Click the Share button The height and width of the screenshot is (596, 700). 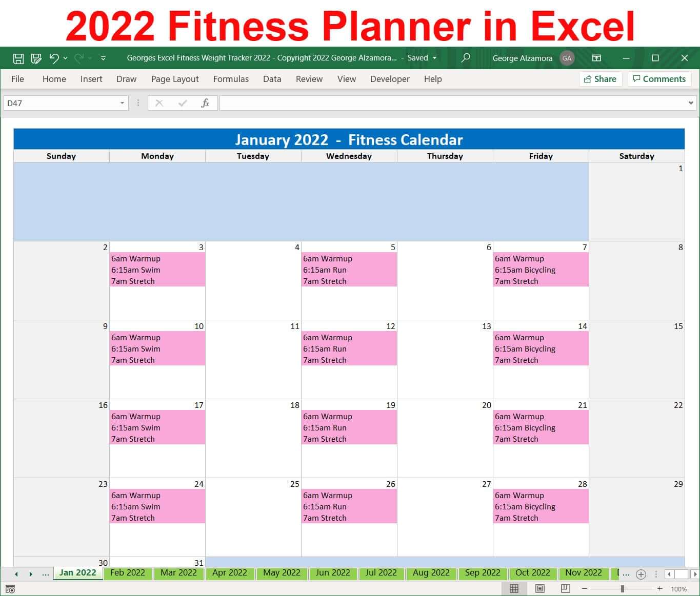[x=601, y=79]
